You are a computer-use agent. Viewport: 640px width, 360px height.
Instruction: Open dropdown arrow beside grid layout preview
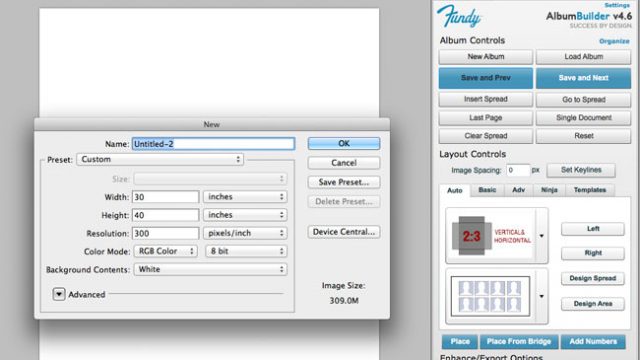pos(542,296)
